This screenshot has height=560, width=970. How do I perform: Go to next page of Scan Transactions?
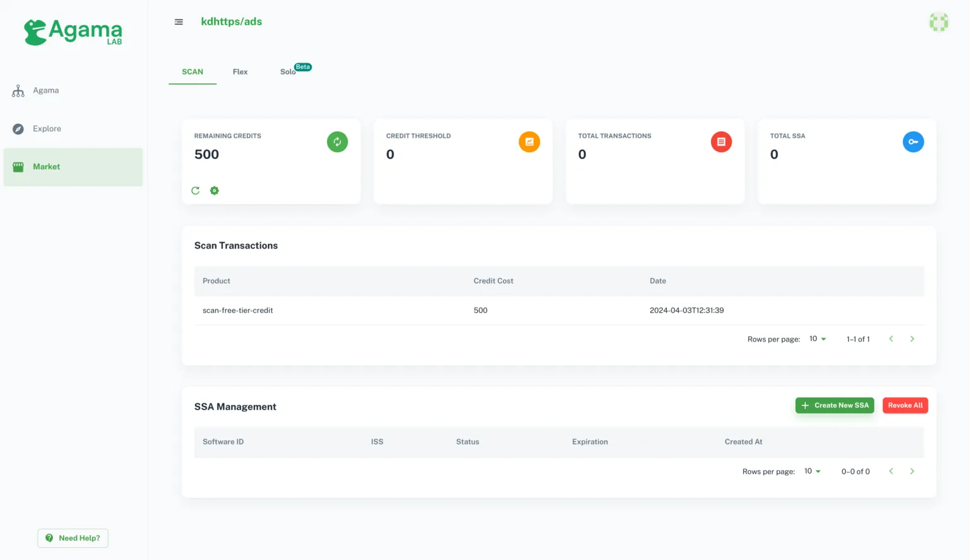(x=912, y=339)
